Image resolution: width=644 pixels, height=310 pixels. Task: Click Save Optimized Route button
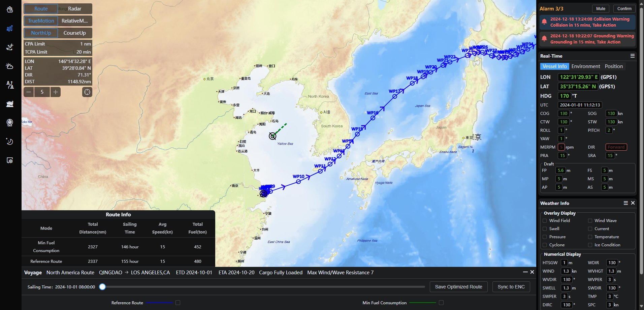458,287
